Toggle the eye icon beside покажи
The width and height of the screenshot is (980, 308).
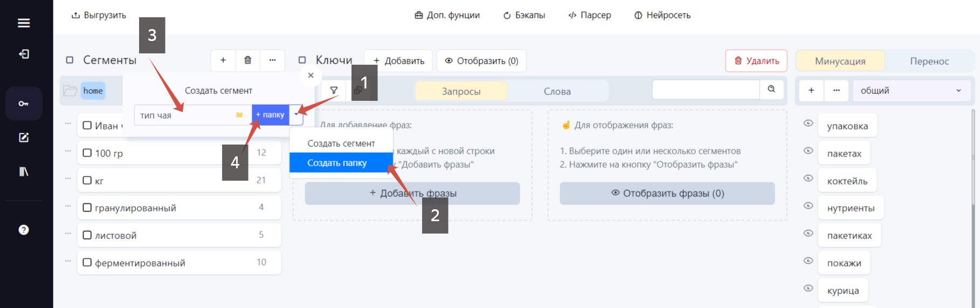click(x=808, y=261)
